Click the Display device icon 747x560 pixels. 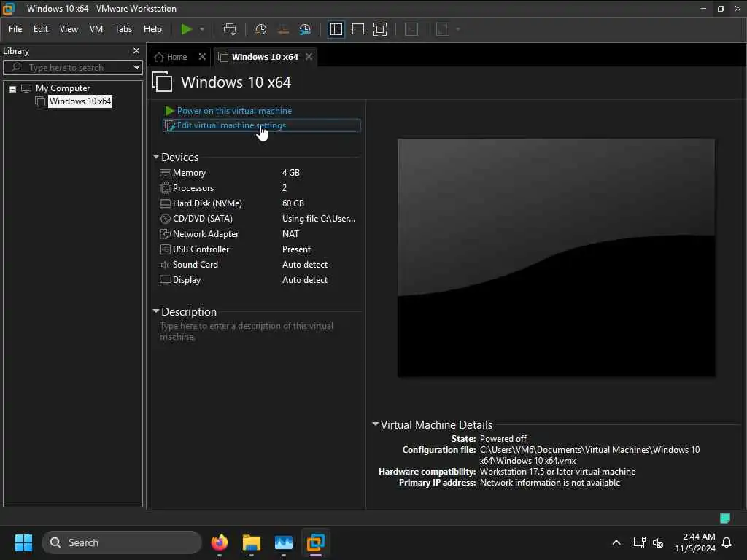[x=166, y=279]
